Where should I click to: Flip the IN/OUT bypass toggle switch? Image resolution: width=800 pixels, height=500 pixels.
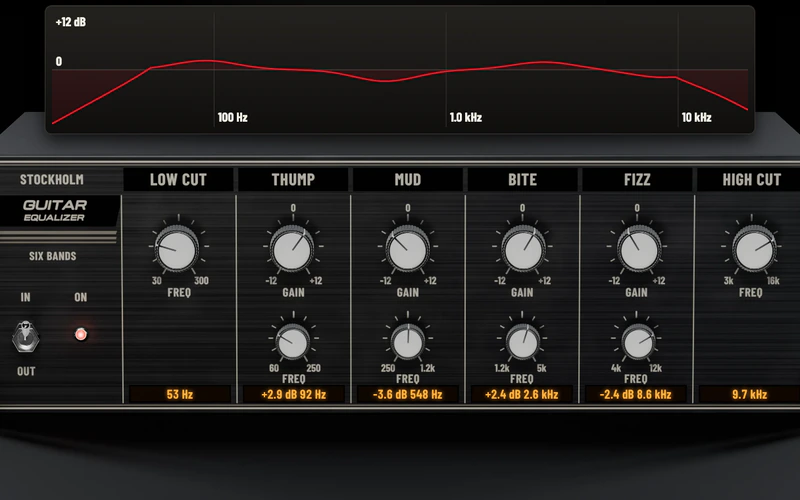(26, 336)
